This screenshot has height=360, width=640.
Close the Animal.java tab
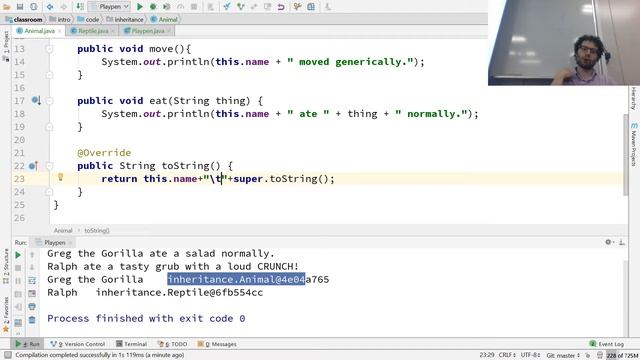pyautogui.click(x=60, y=31)
